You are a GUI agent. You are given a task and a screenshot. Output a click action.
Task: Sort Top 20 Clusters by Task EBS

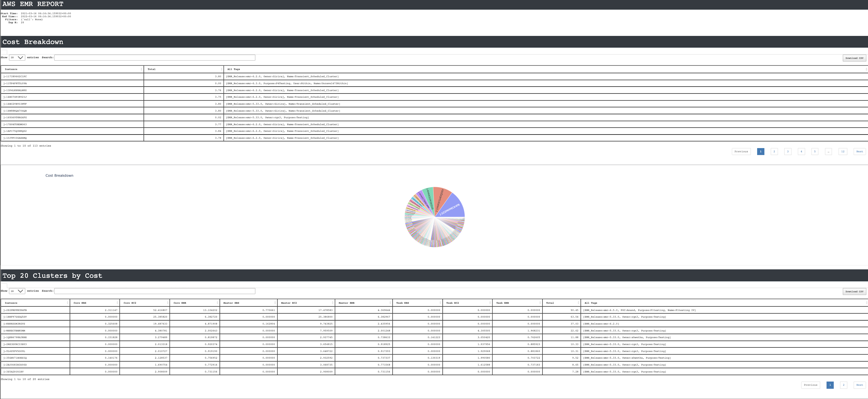click(x=418, y=303)
